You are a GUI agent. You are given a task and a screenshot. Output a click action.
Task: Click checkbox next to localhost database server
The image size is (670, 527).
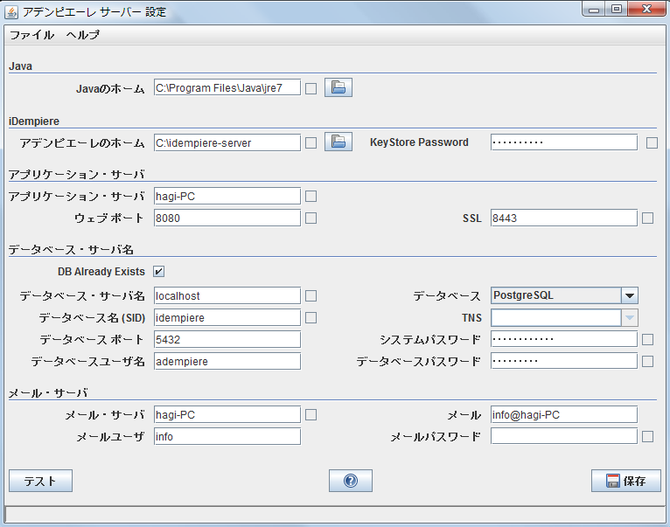[311, 296]
